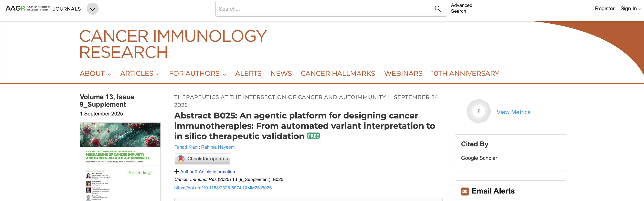Open the article DOI link
The width and height of the screenshot is (644, 201).
pos(223,188)
